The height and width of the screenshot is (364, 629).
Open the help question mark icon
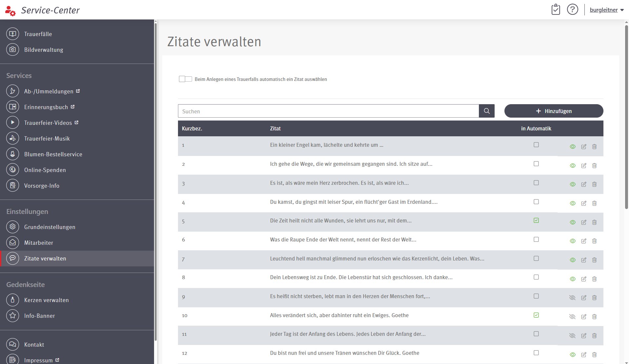click(573, 10)
